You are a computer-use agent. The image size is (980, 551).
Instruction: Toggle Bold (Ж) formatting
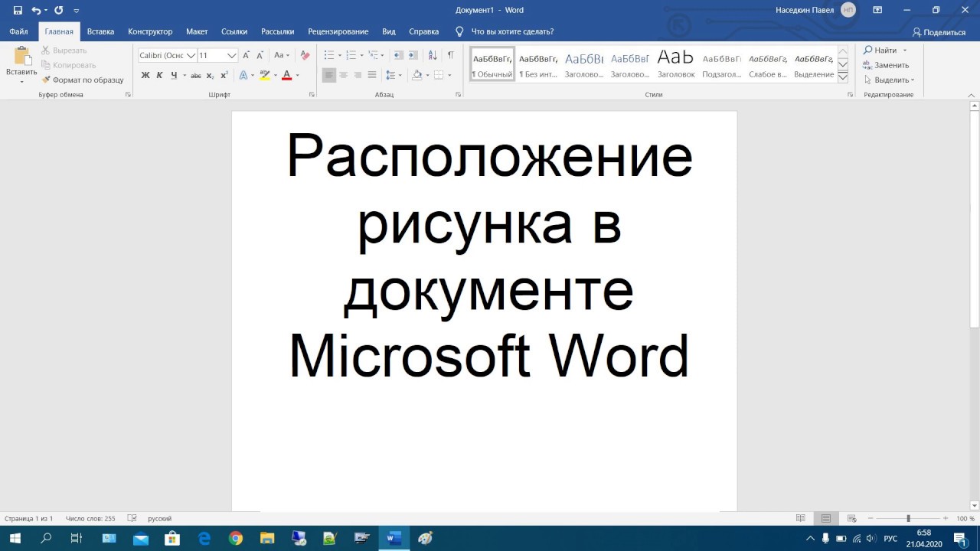tap(145, 75)
